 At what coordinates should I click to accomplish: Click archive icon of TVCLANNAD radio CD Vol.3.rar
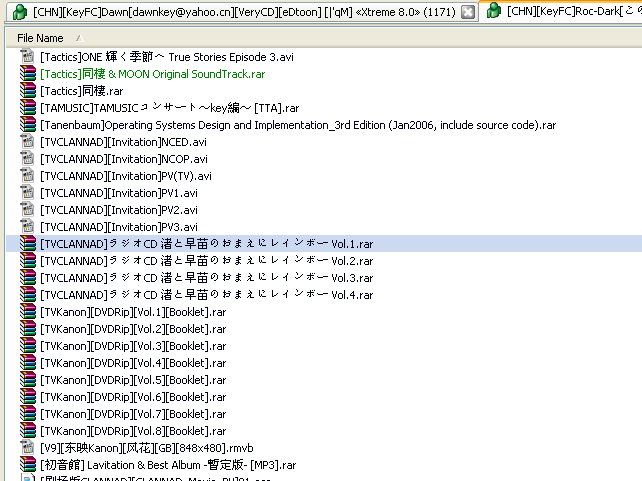(x=27, y=278)
